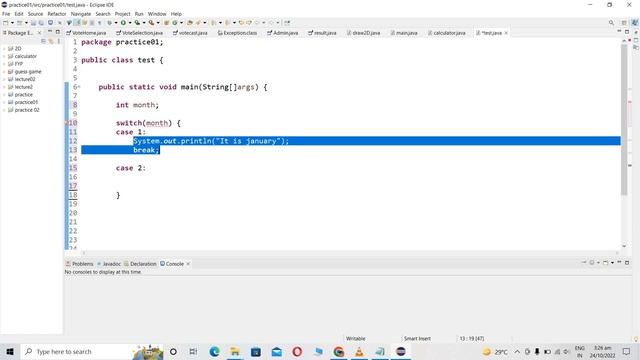Image resolution: width=640 pixels, height=360 pixels.
Task: Click the Debug bug icon in toolbar
Action: point(109,22)
